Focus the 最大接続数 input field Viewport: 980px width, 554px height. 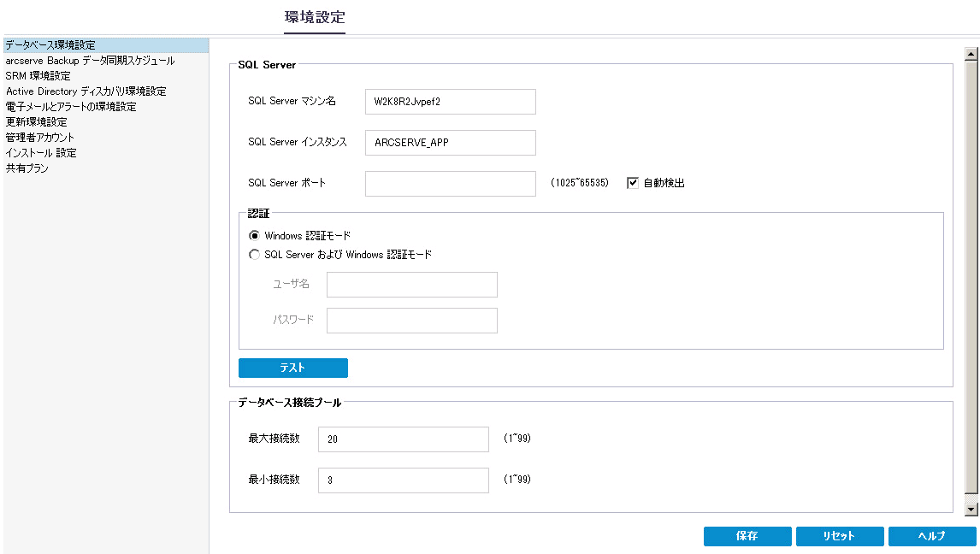point(403,439)
